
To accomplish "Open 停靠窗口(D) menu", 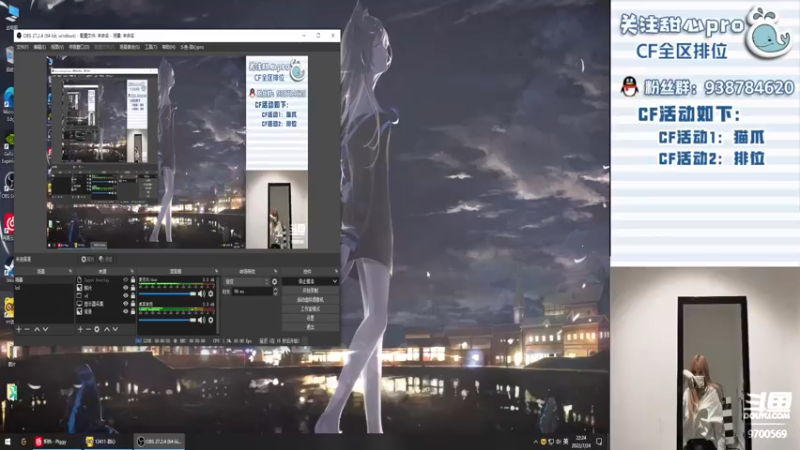I will coord(79,47).
